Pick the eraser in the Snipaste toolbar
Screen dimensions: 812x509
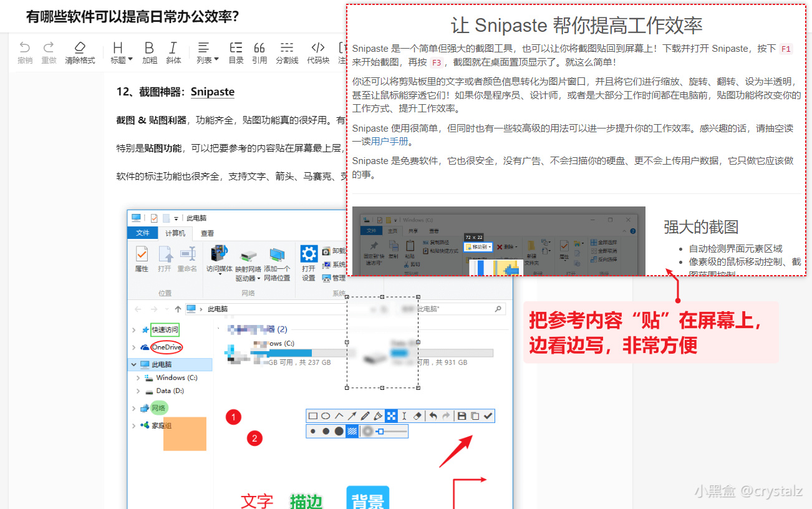pos(417,415)
